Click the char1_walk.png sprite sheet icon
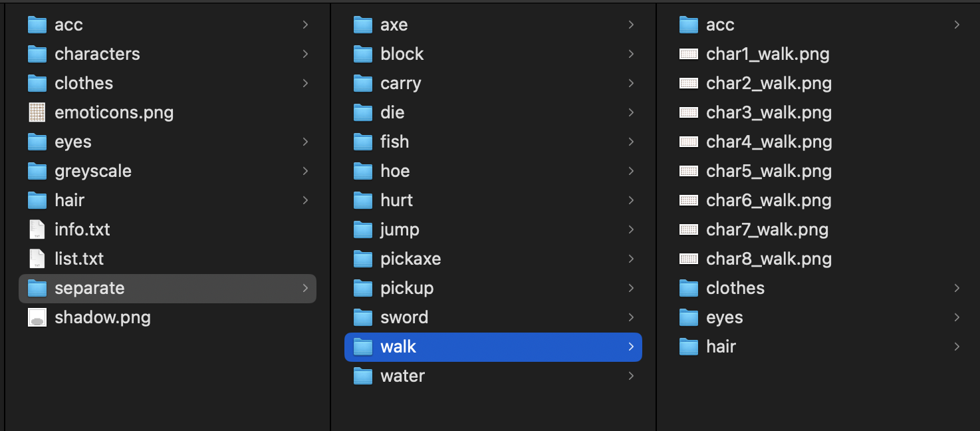 689,54
